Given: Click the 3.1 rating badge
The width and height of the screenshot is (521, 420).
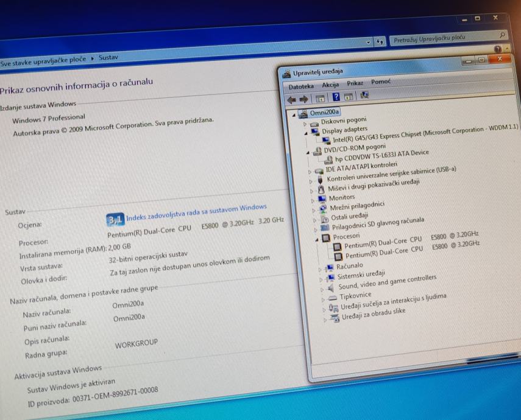Looking at the screenshot, I should coord(115,220).
